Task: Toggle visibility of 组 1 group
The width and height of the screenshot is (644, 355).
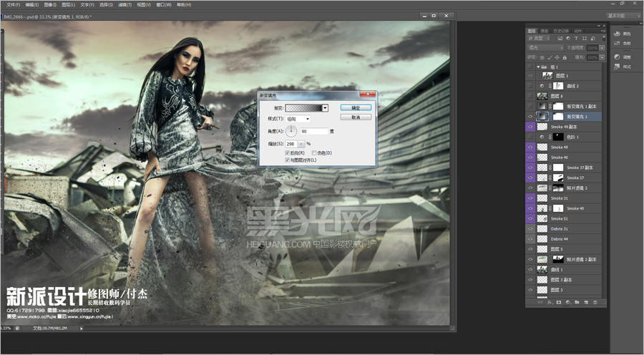Action: pyautogui.click(x=531, y=67)
